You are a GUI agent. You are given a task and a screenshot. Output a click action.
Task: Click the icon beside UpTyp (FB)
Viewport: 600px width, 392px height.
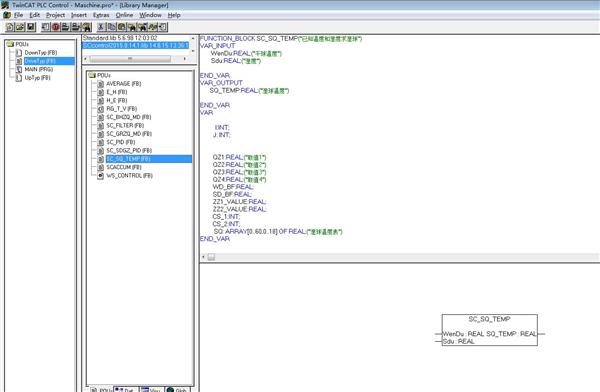[19, 78]
